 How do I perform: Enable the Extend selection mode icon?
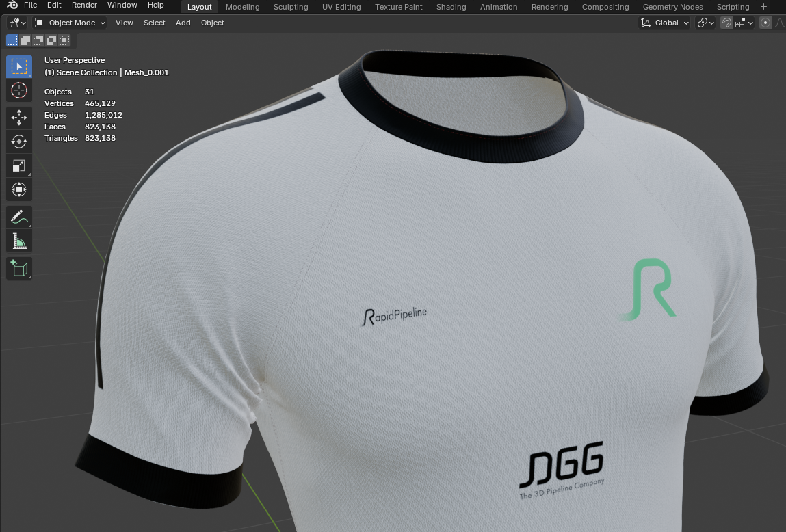coord(25,40)
